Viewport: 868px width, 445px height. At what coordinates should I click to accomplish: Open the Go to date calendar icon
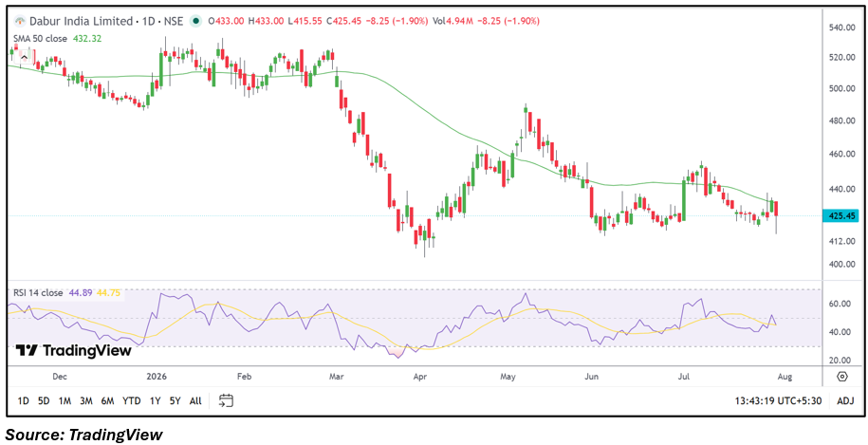(226, 400)
